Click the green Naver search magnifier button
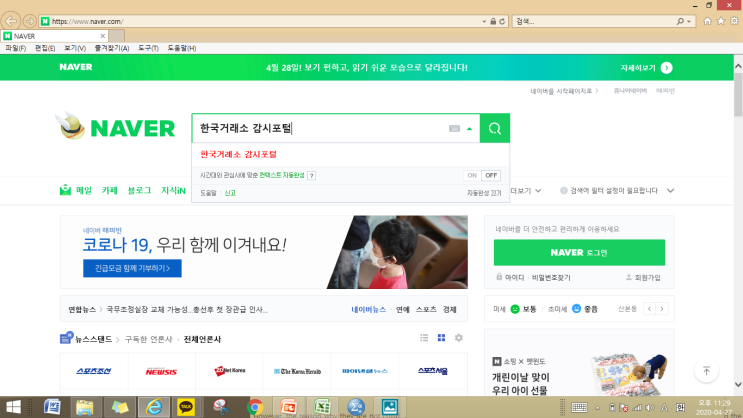 [x=495, y=128]
